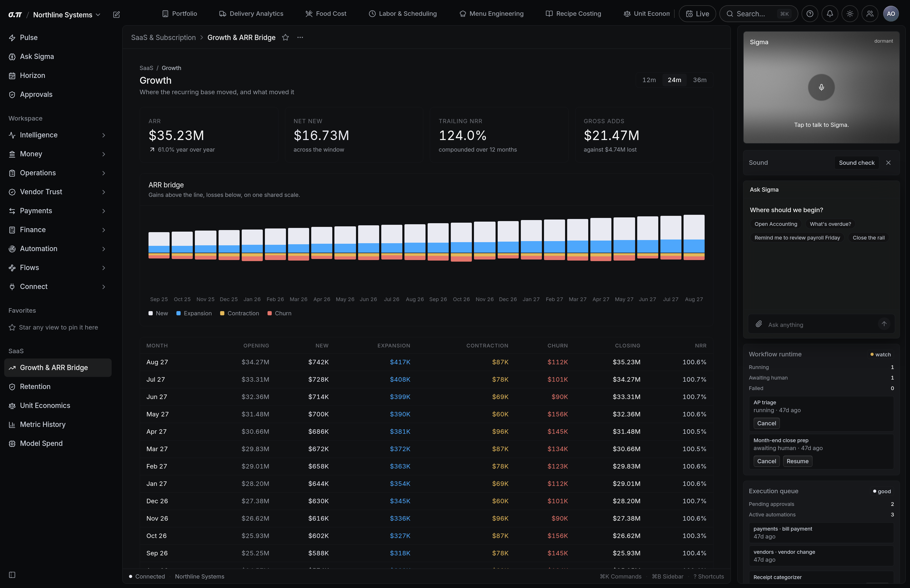Open Retention in SaaS section
The width and height of the screenshot is (910, 588).
tap(58, 387)
